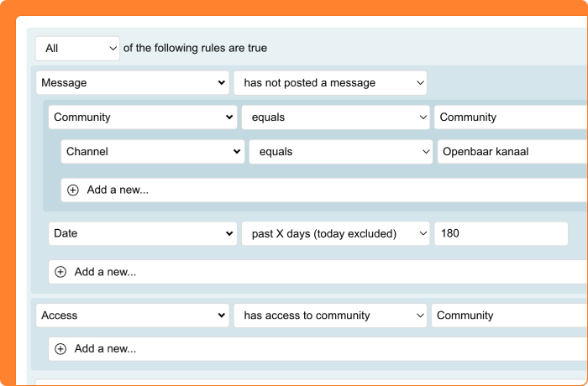Open the equals operator in the Community row

click(335, 117)
